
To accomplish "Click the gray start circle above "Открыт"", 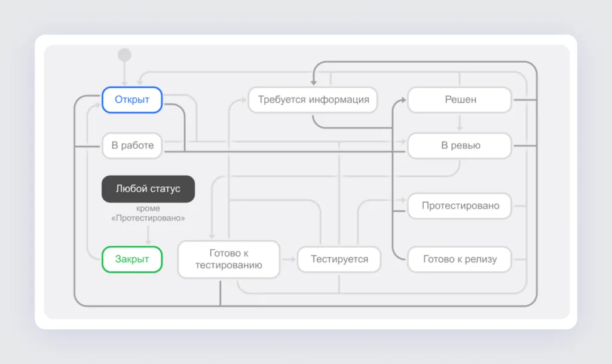I will tap(124, 55).
